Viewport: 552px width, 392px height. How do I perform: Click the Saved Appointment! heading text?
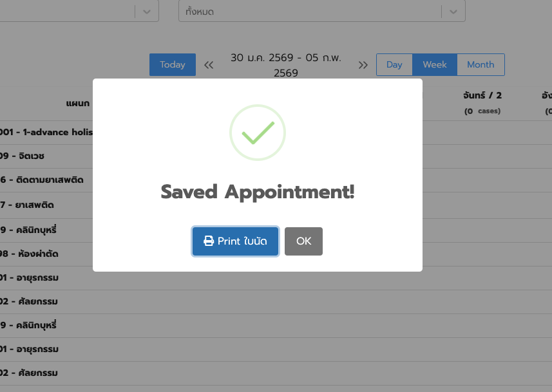258,192
